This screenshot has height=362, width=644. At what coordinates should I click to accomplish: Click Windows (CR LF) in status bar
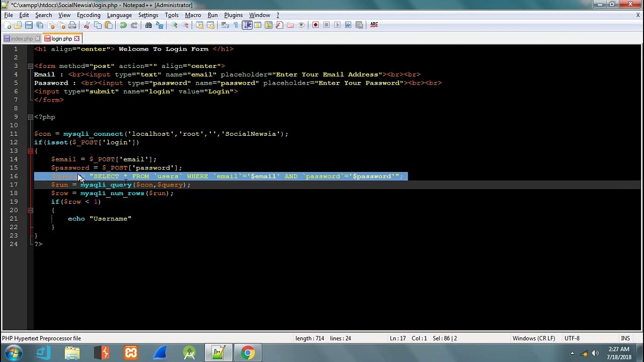533,338
